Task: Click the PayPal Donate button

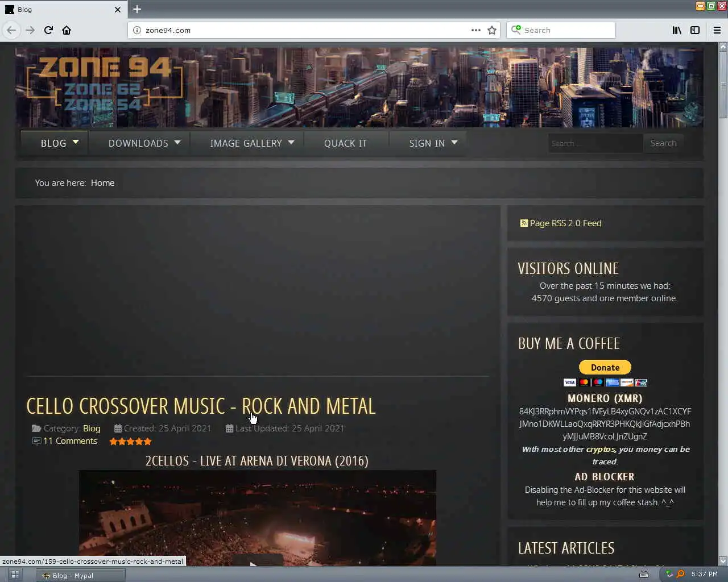Action: (605, 367)
